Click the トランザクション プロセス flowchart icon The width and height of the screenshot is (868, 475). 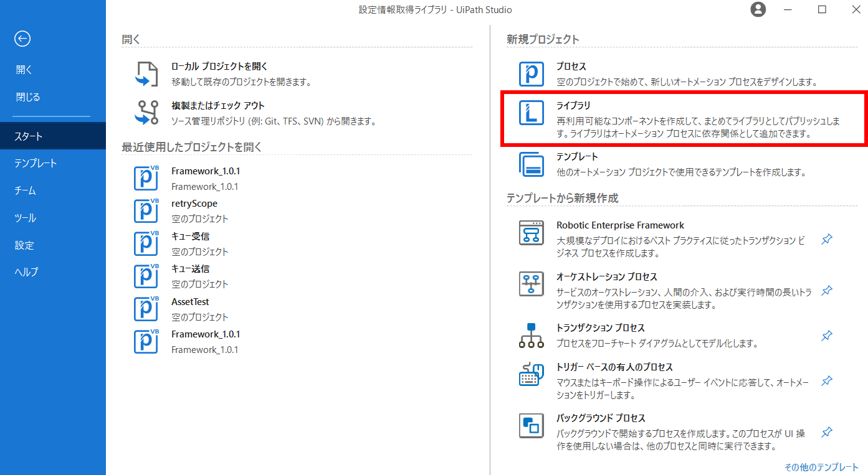532,335
